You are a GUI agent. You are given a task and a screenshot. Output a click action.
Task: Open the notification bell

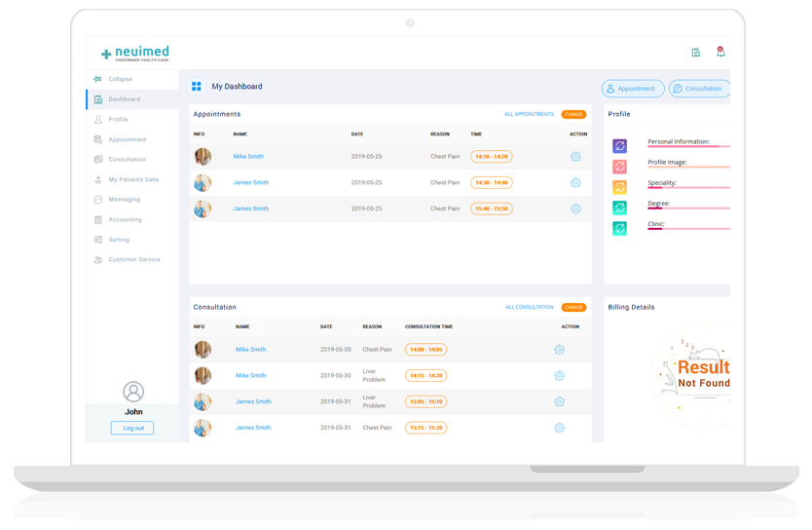click(x=720, y=52)
